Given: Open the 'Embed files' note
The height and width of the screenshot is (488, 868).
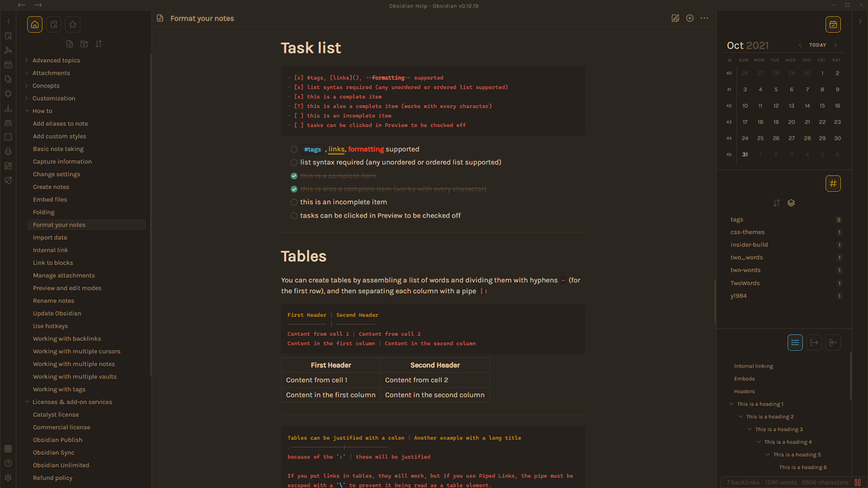Looking at the screenshot, I should pyautogui.click(x=50, y=199).
